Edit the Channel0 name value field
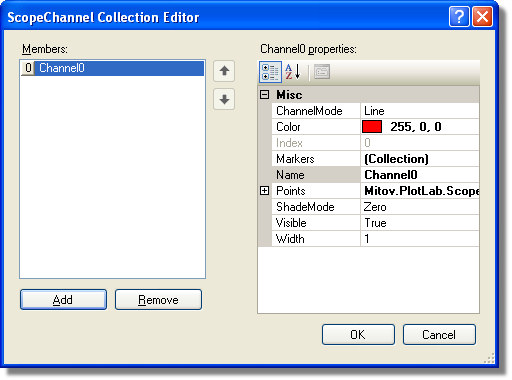This screenshot has height=380, width=512. coord(420,175)
